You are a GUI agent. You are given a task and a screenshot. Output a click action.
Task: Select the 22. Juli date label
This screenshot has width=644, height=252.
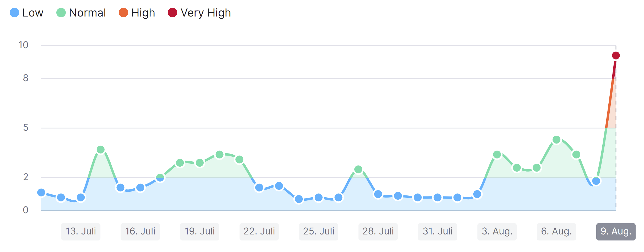(259, 232)
